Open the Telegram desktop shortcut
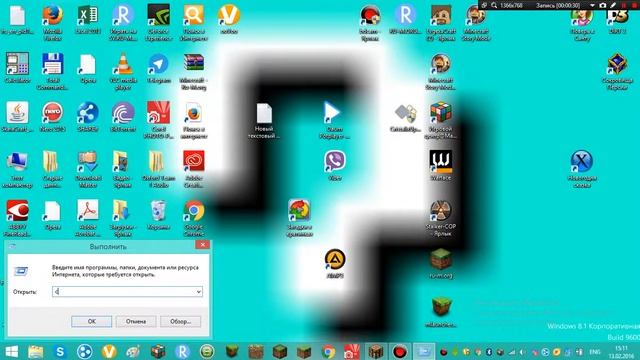Screen dimensions: 640x360 click(158, 64)
